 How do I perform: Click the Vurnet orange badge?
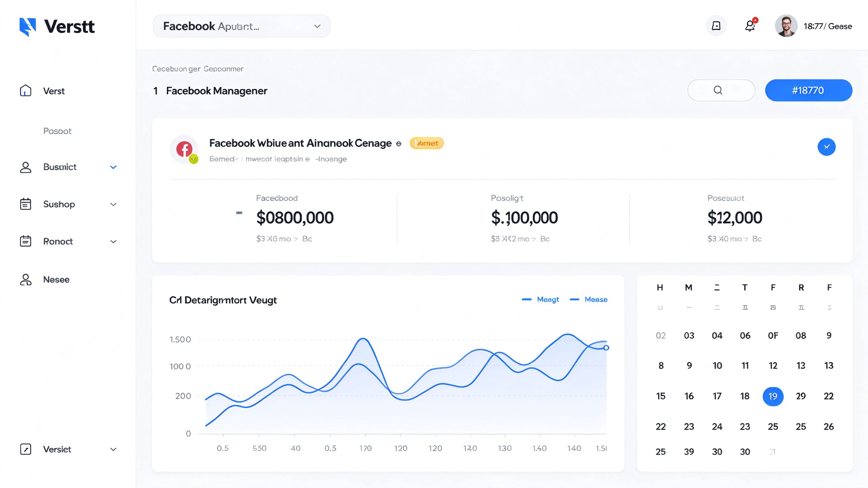tap(427, 143)
